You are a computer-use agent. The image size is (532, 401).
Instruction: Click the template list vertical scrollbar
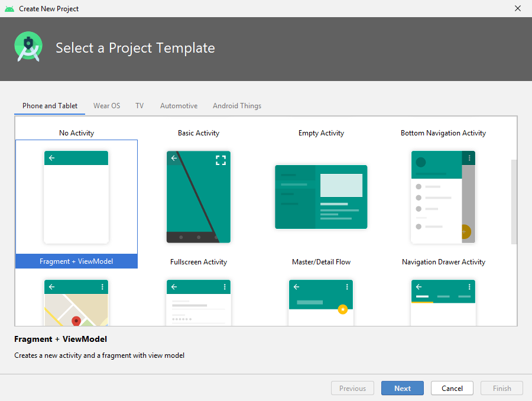tap(514, 201)
